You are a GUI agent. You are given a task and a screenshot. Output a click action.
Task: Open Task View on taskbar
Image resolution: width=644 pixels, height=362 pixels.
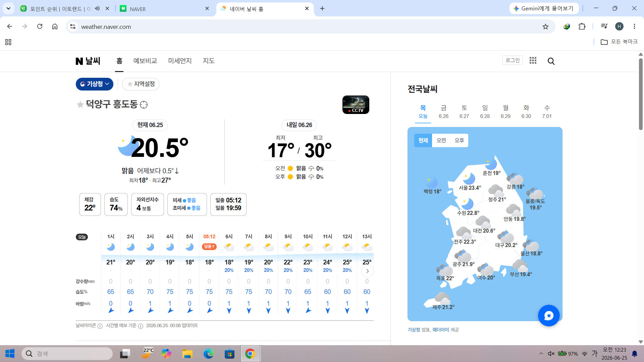coord(125,354)
